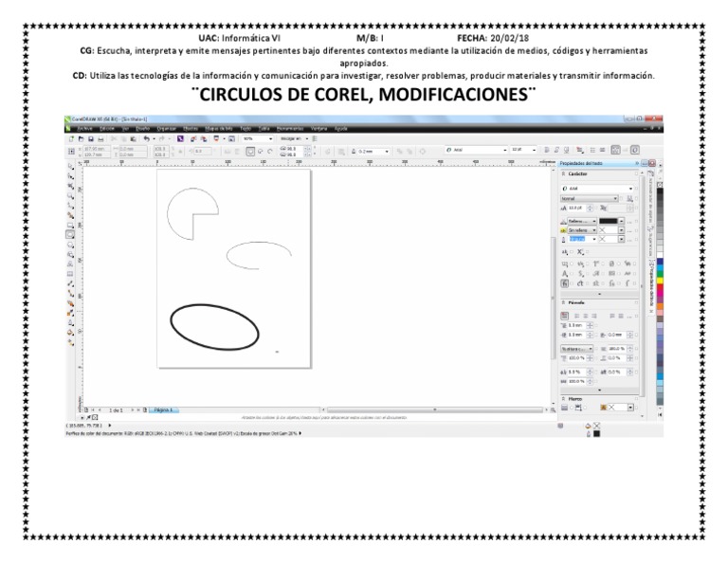Open the Normal font style dropdown
This screenshot has height=563, width=728.
(590, 199)
